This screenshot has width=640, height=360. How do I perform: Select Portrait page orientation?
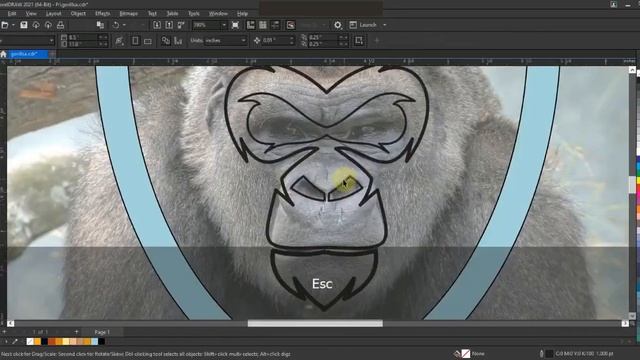(136, 41)
